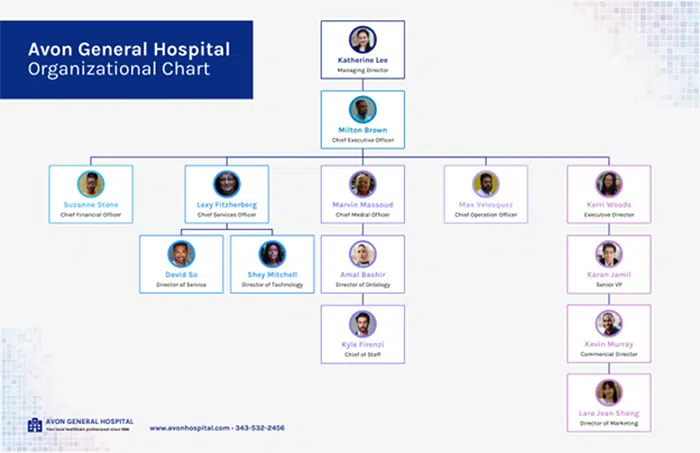700x453 pixels.
Task: Click the blue Organizational Chart title banner
Action: coord(126,60)
